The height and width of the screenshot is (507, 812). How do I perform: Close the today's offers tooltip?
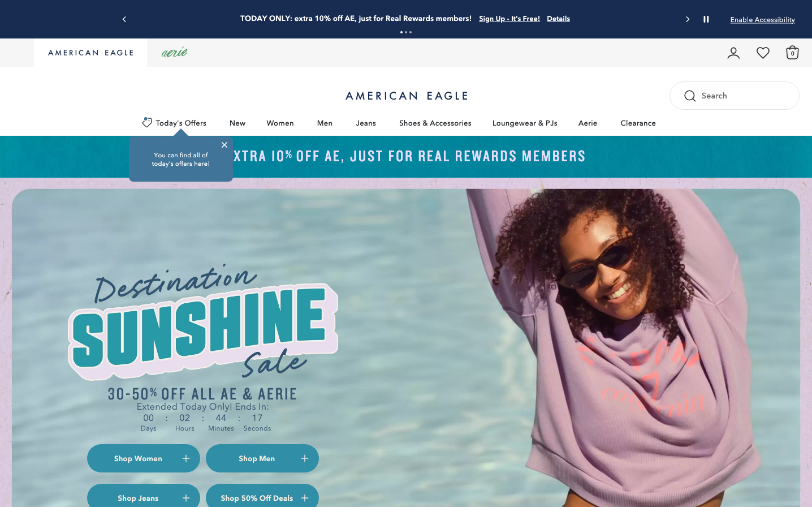pyautogui.click(x=224, y=145)
